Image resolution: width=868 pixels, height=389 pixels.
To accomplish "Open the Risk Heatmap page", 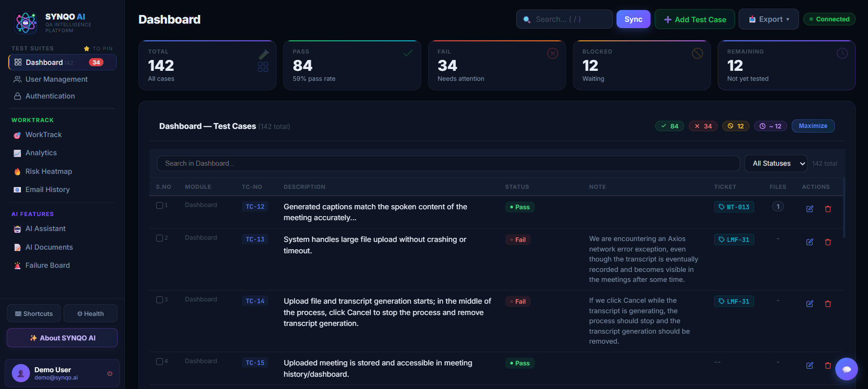I will [x=62, y=172].
